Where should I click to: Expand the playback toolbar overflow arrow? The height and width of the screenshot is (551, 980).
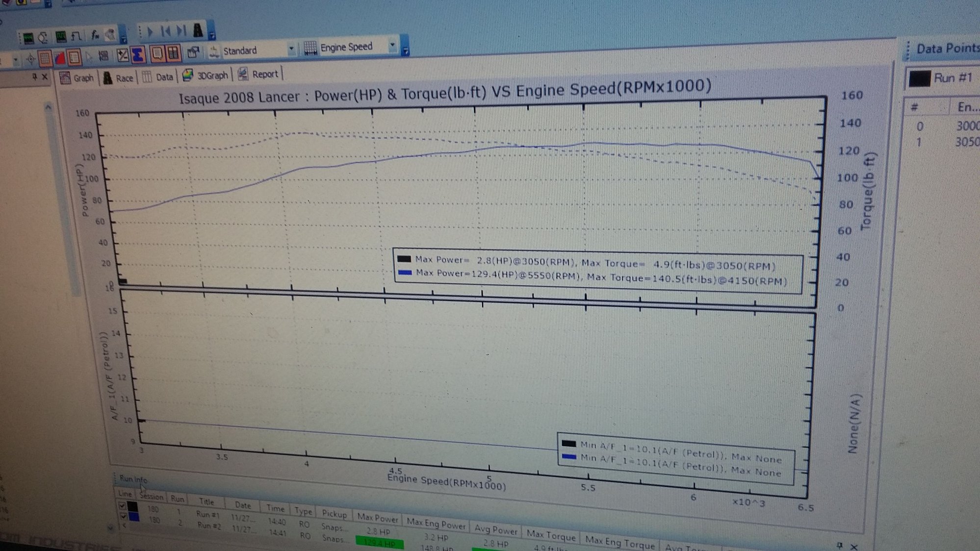(212, 35)
